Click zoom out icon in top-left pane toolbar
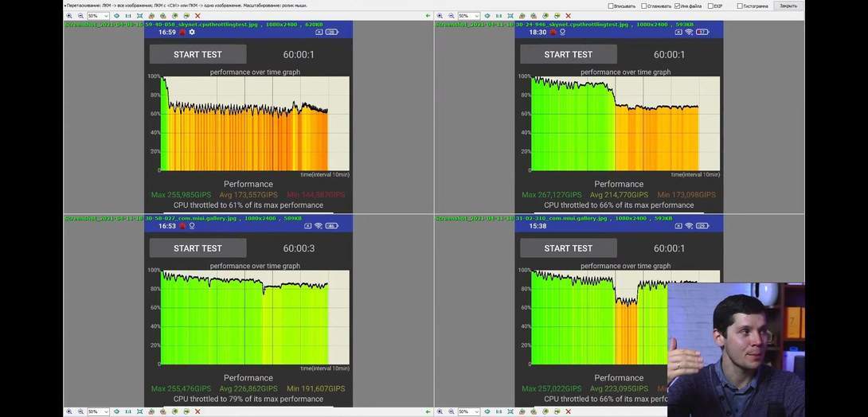 pyautogui.click(x=80, y=15)
